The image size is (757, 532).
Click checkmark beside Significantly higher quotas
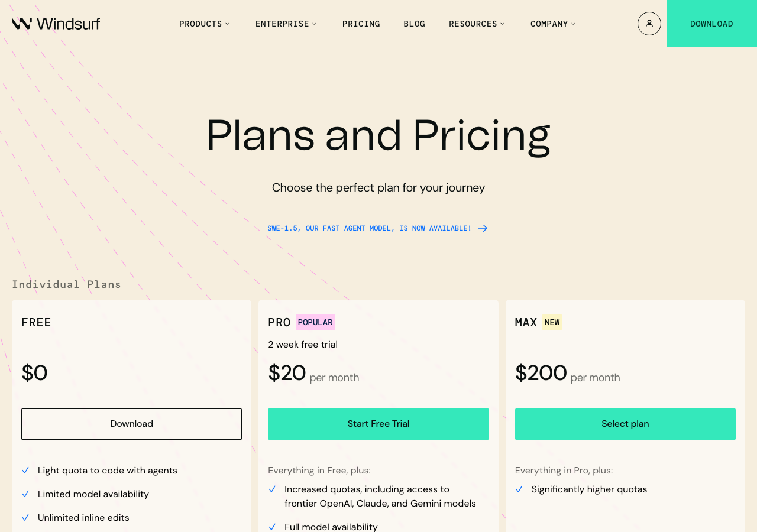(x=519, y=489)
